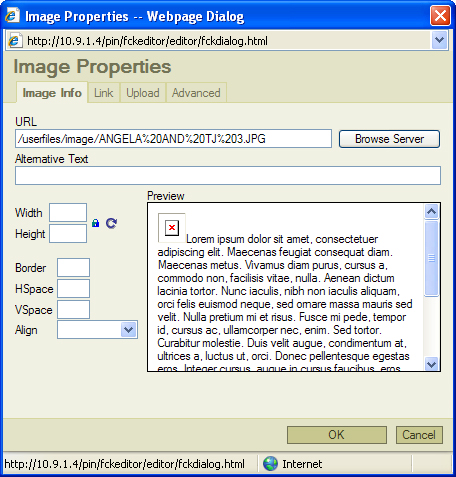Click the reset size refresh icon
The height and width of the screenshot is (477, 456).
click(111, 223)
